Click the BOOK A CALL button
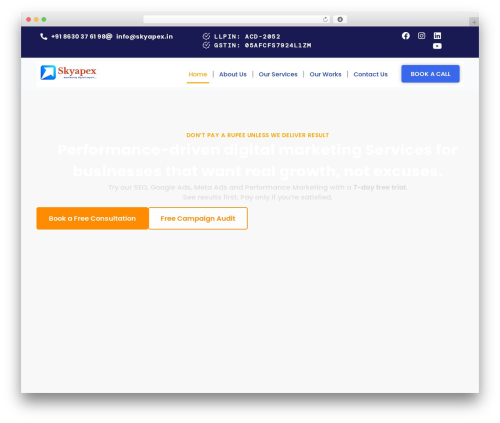 [x=430, y=74]
